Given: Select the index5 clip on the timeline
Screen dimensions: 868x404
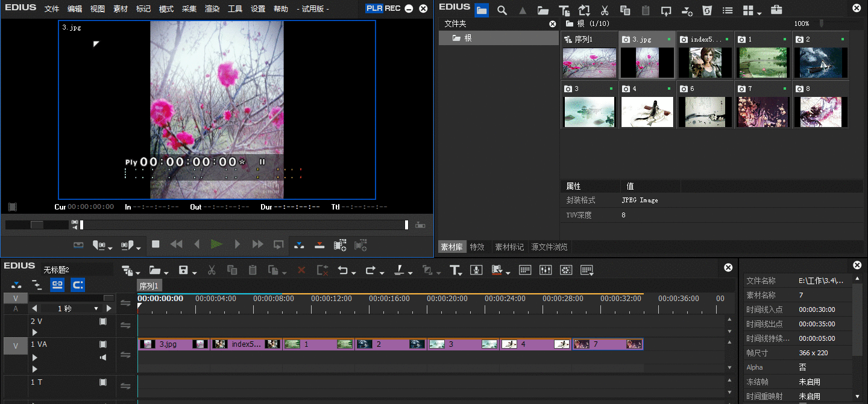Looking at the screenshot, I should click(x=246, y=344).
